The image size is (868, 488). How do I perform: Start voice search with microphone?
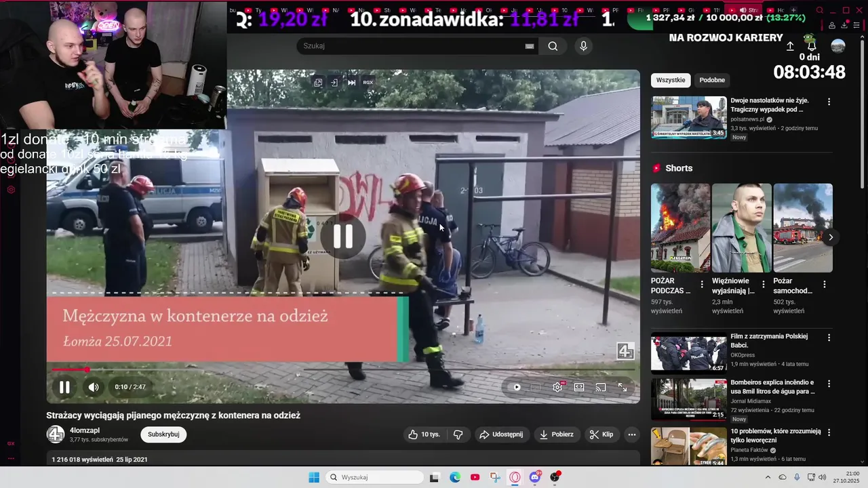point(583,46)
